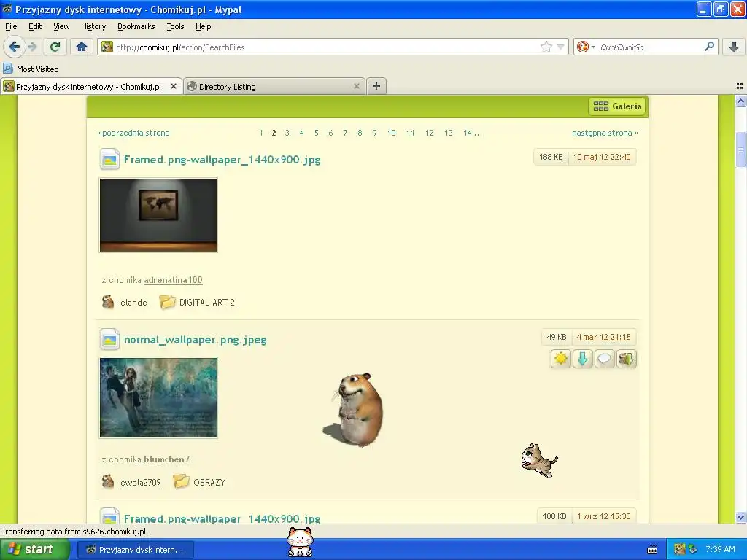
Task: Copy normal_wallpaper to chomik with hamster arrow icon
Action: [x=626, y=359]
